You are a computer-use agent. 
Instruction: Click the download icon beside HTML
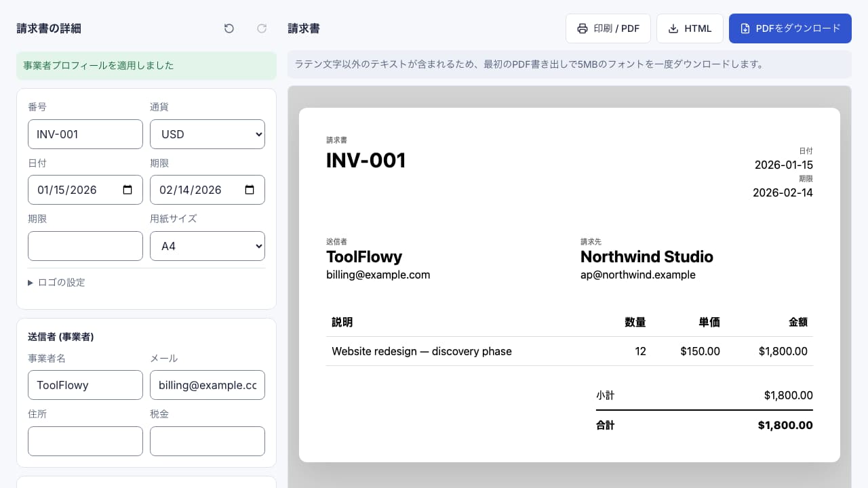point(673,28)
